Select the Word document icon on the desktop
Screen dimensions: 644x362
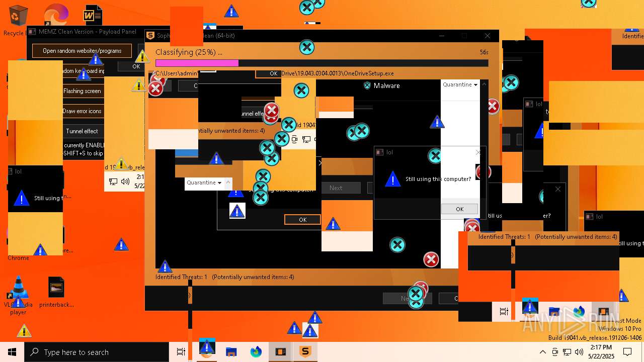pyautogui.click(x=93, y=15)
